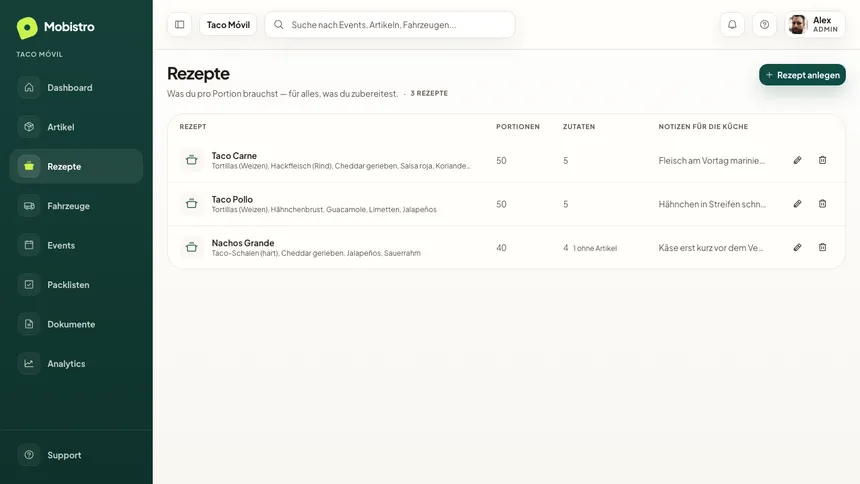Click the PORTIONEN column header

[518, 127]
